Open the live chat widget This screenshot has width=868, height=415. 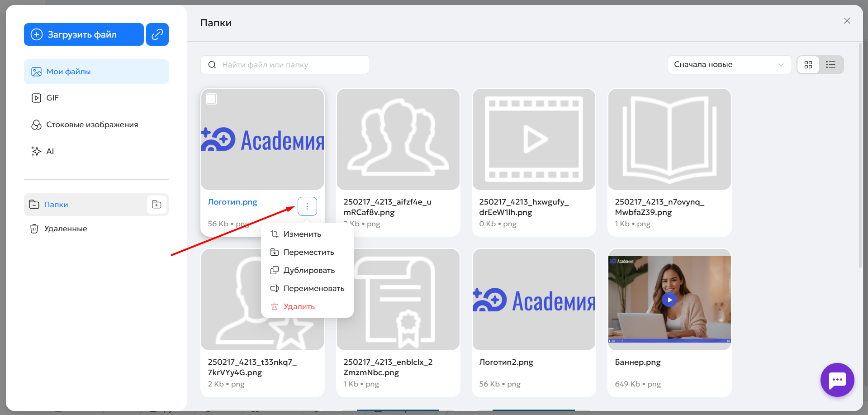tap(837, 380)
